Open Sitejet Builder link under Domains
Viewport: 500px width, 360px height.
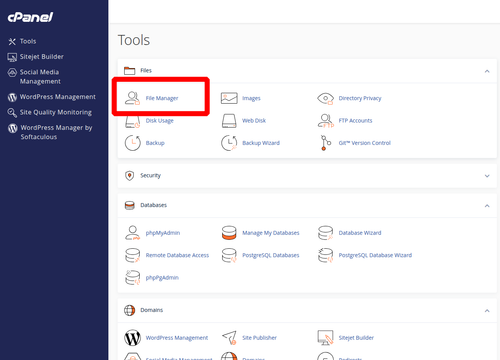[356, 338]
